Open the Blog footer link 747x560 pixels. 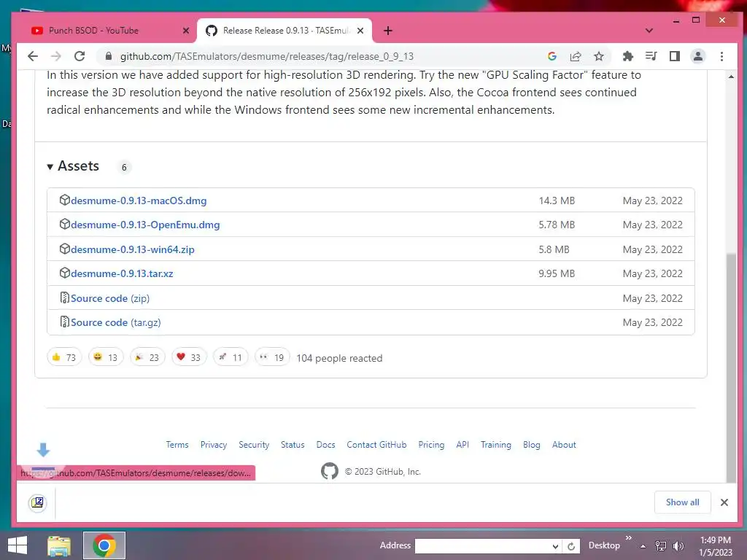(532, 445)
